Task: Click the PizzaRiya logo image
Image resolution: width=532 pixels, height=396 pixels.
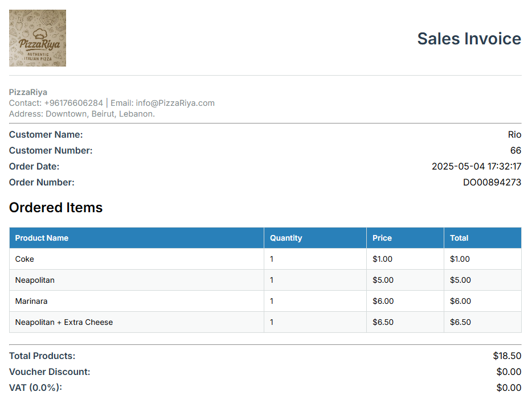Action: (x=38, y=38)
